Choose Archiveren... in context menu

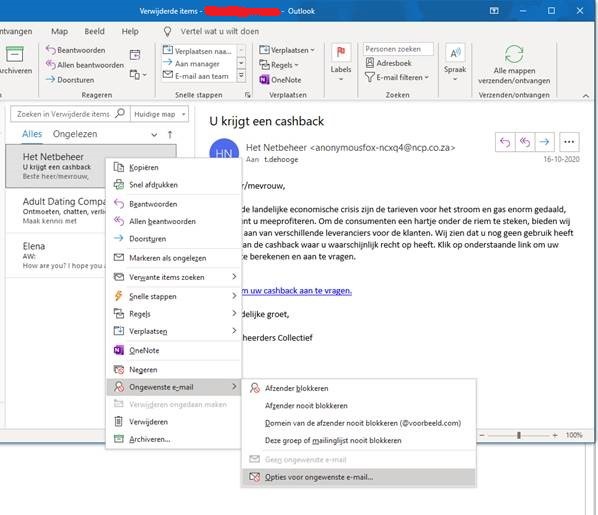(x=174, y=439)
